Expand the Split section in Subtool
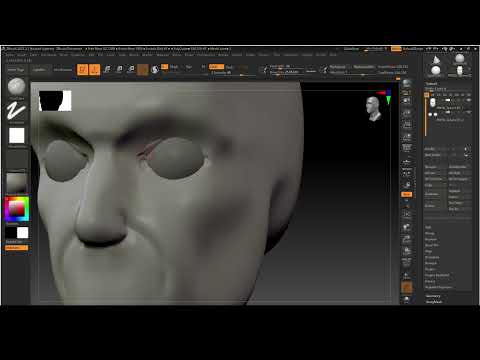Screen dimensions: 480x360 (x=428, y=227)
